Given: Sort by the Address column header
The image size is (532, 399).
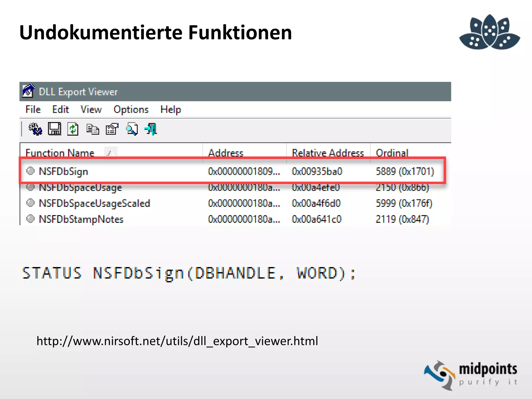Looking at the screenshot, I should (244, 153).
